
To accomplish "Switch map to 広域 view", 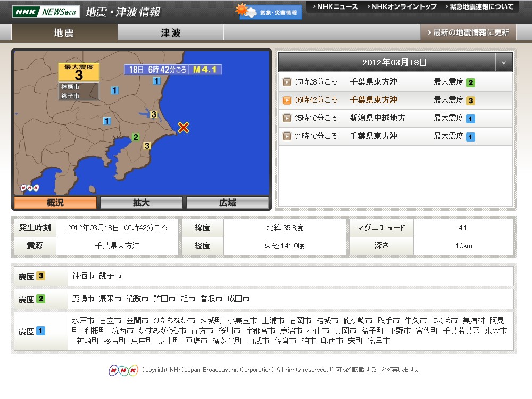I will pos(227,203).
